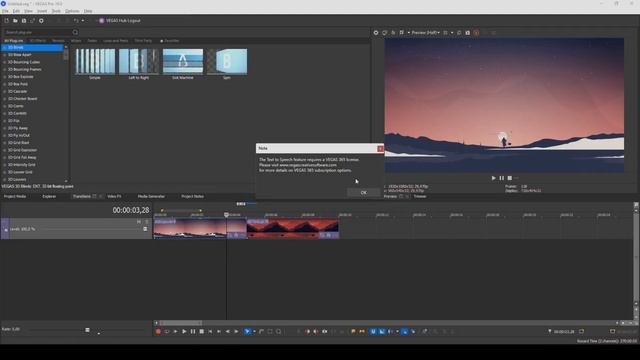Switch to the Media Generator tab
Image resolution: width=640 pixels, height=360 pixels.
coord(151,196)
